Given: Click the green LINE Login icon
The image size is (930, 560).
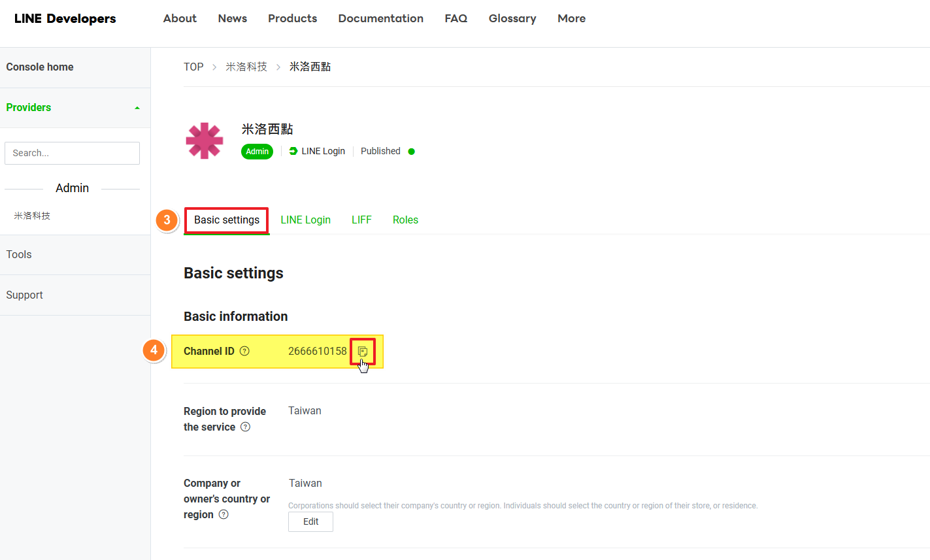Looking at the screenshot, I should pos(293,151).
